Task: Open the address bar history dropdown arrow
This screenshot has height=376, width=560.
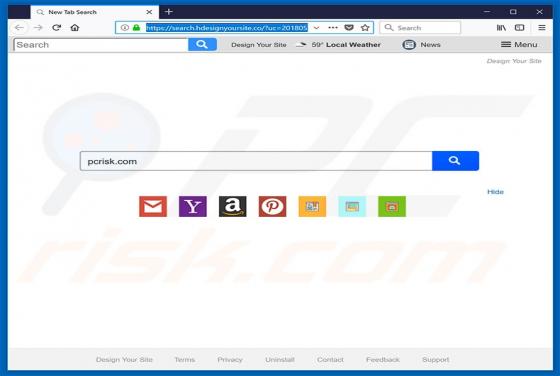Action: pos(316,27)
